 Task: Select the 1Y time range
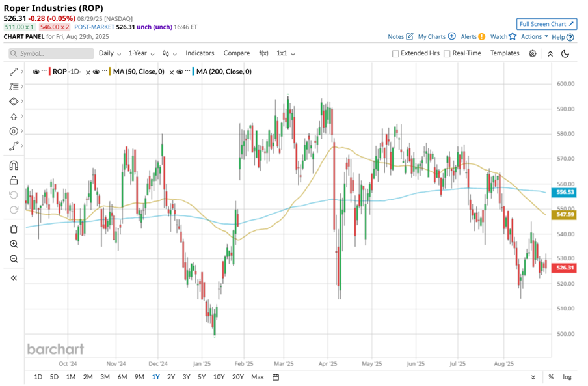155,377
